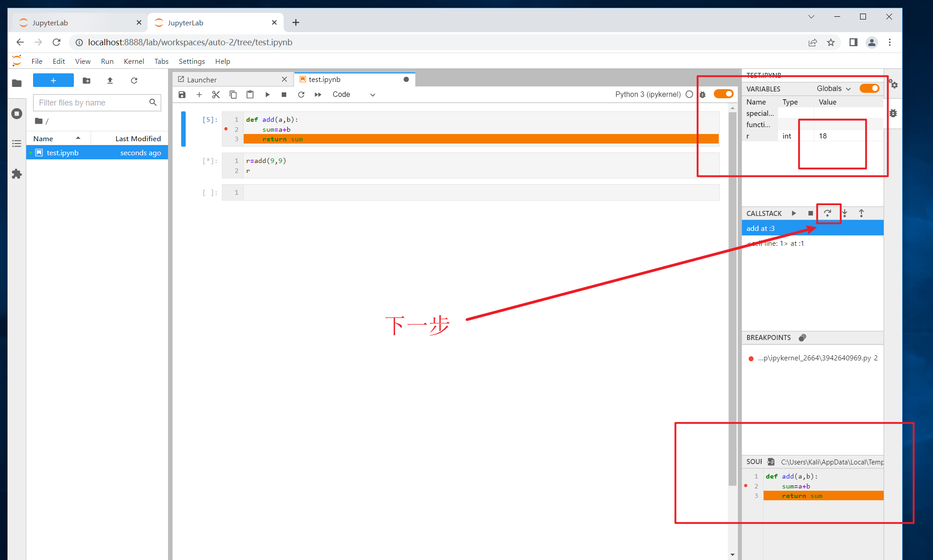Toggle the breakpoint on line 2 of the add function

226,129
